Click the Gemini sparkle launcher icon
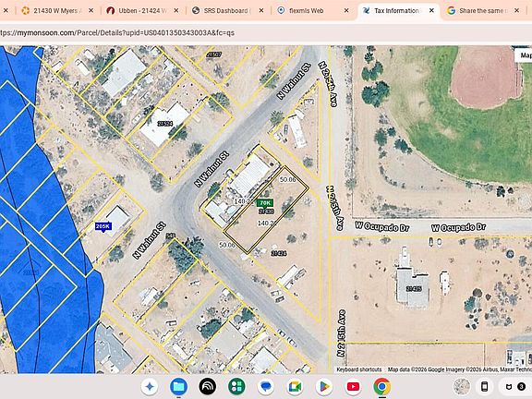The width and height of the screenshot is (532, 399). [150, 386]
